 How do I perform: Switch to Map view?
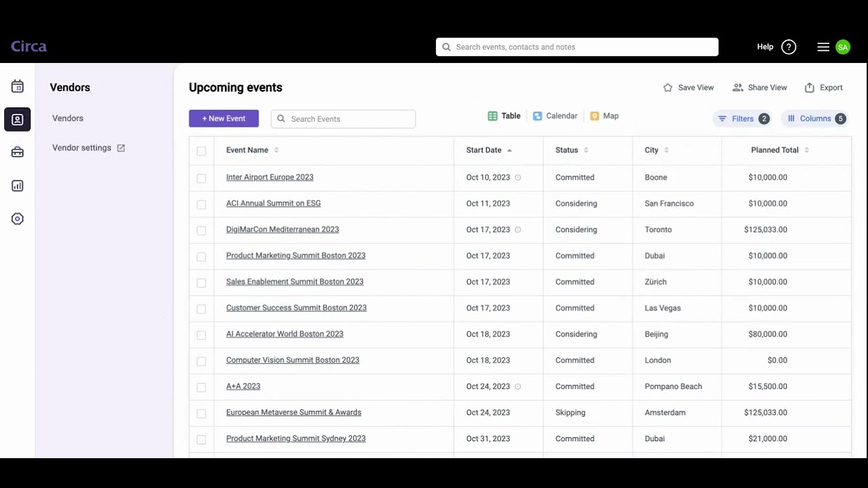pos(604,116)
